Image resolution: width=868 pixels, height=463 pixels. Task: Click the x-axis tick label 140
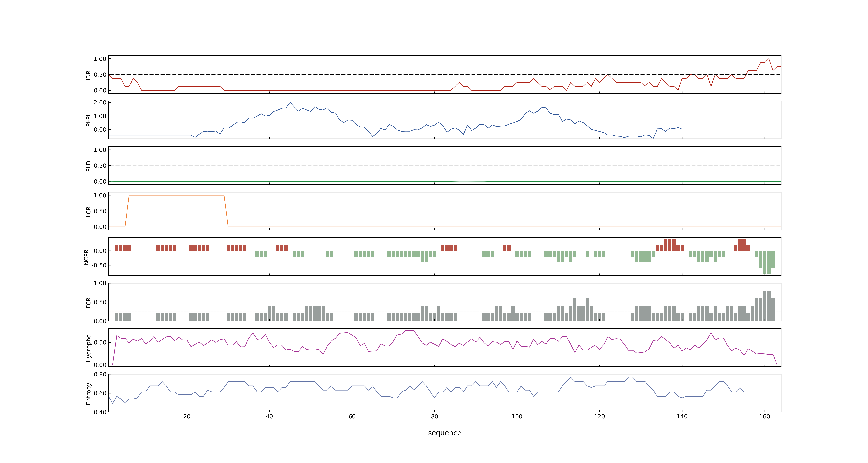(x=682, y=416)
